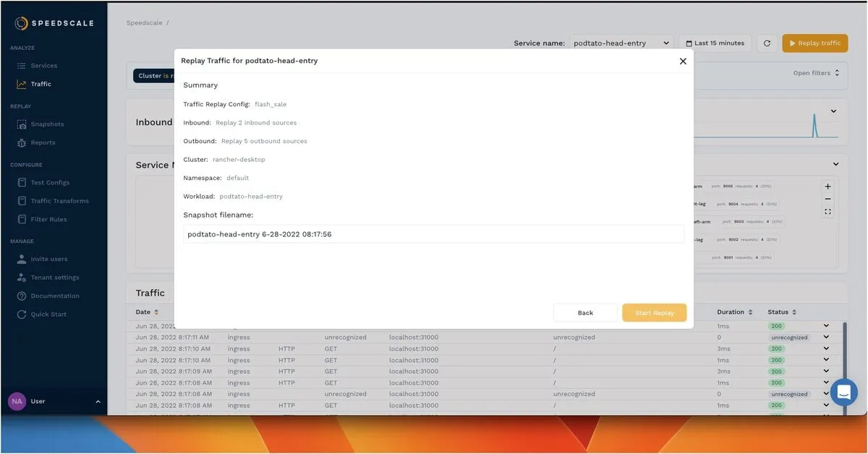Toggle sorting on the Duration column

(x=752, y=312)
